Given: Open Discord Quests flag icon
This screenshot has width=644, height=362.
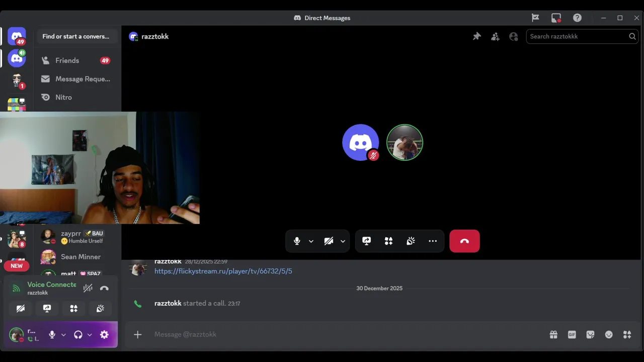Looking at the screenshot, I should (535, 18).
